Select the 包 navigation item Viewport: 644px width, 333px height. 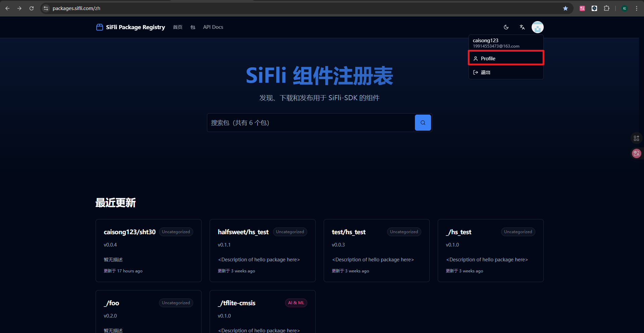point(193,27)
